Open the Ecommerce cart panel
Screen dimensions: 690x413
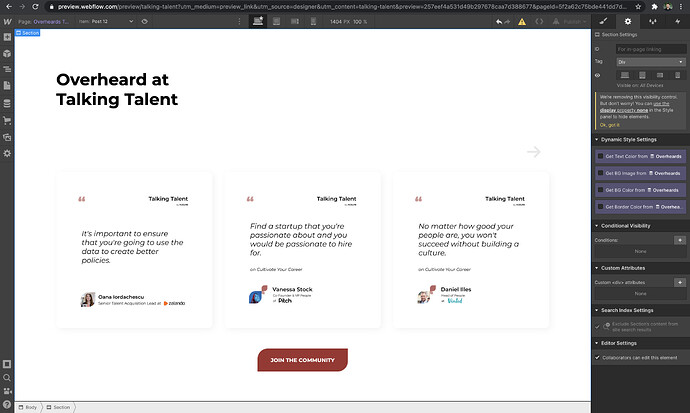click(7, 120)
